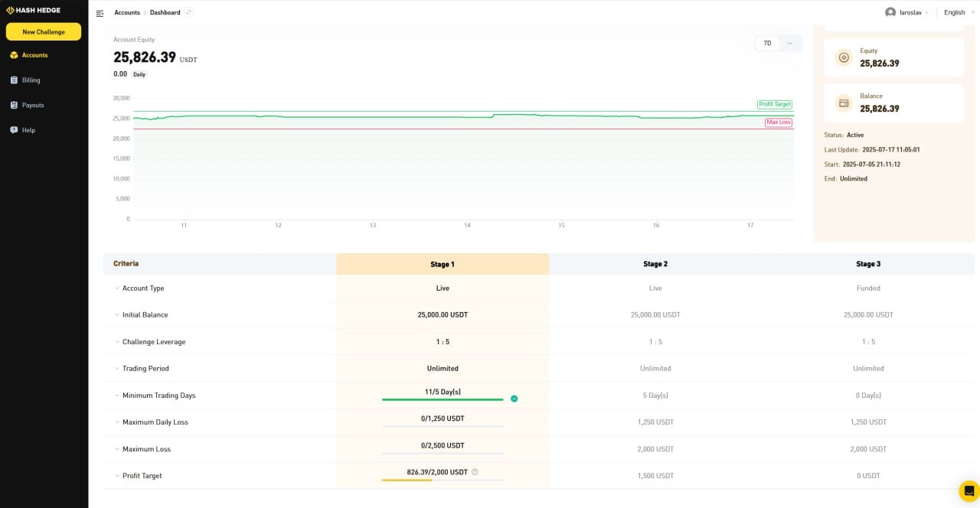Click the Payouts icon in sidebar

[x=14, y=105]
